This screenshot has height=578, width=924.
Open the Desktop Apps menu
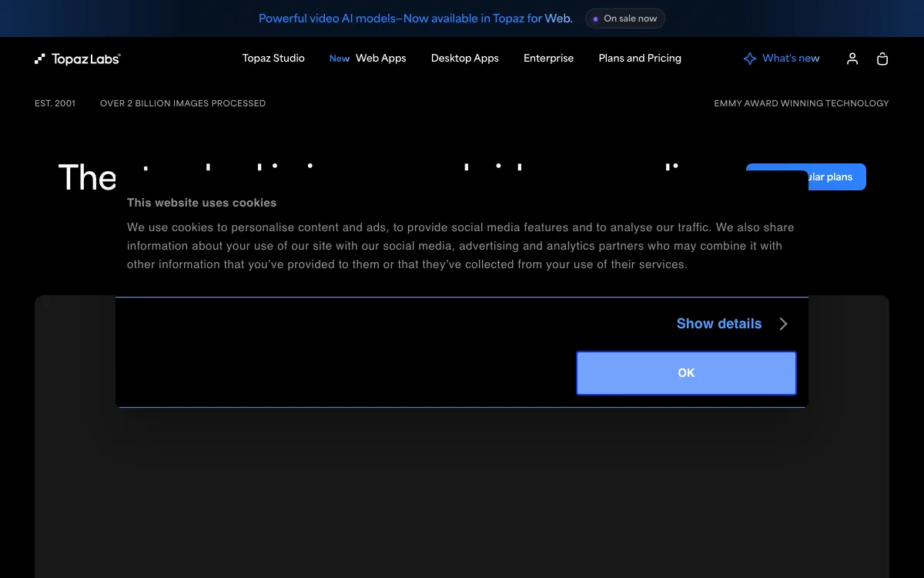[x=465, y=59]
